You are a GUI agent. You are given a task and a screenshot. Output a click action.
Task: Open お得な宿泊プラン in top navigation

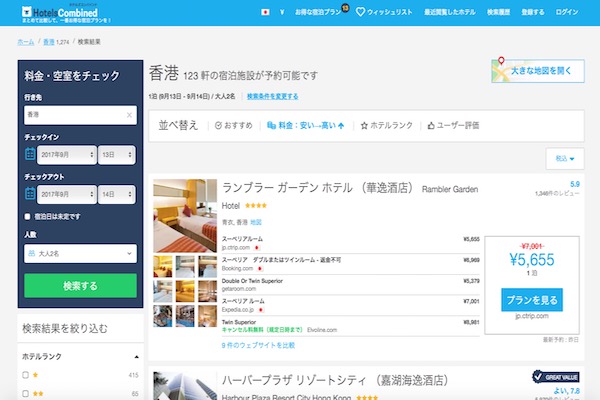coord(318,12)
